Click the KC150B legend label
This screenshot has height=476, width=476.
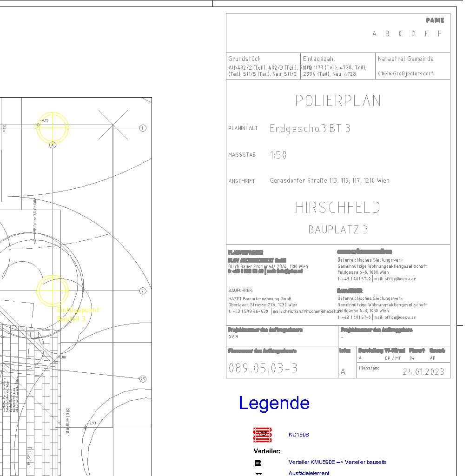coord(298,435)
